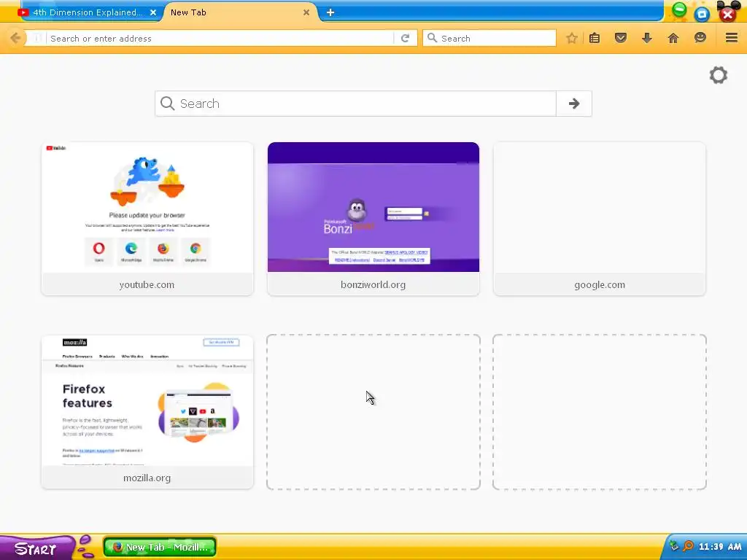This screenshot has height=560, width=747.
Task: Click the smiley face toolbar icon
Action: (x=700, y=38)
